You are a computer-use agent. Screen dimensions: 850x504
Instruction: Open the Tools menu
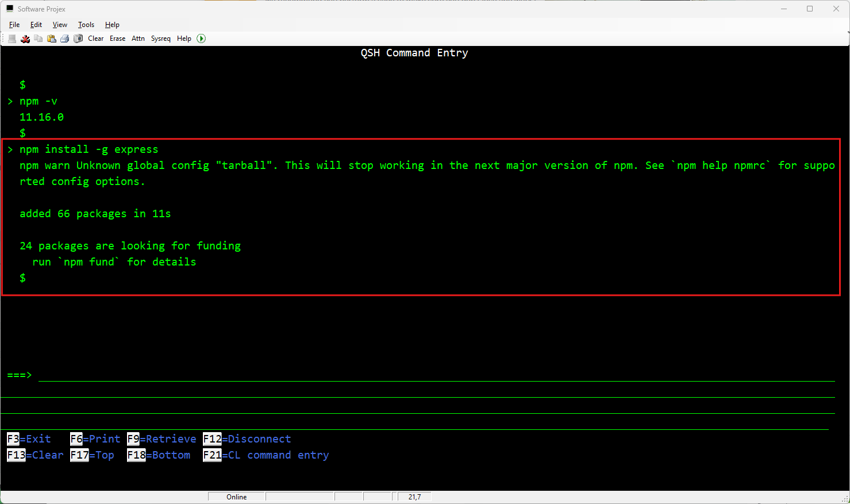(x=86, y=25)
